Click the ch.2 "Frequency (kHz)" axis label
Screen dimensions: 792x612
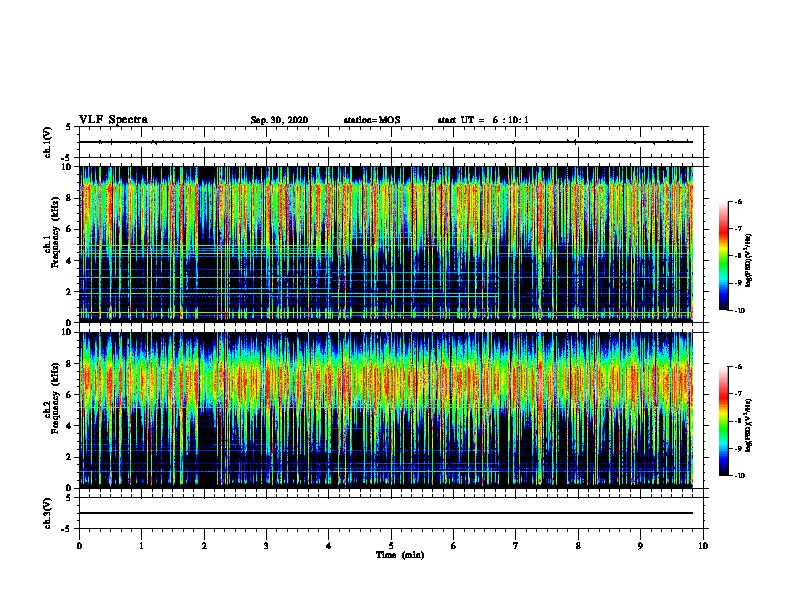tap(55, 398)
